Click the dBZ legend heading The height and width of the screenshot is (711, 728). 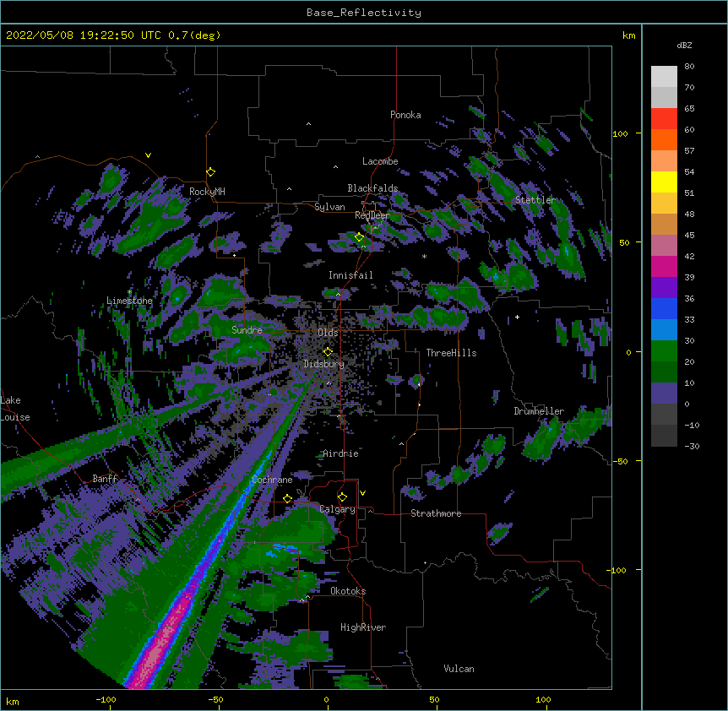tap(684, 45)
